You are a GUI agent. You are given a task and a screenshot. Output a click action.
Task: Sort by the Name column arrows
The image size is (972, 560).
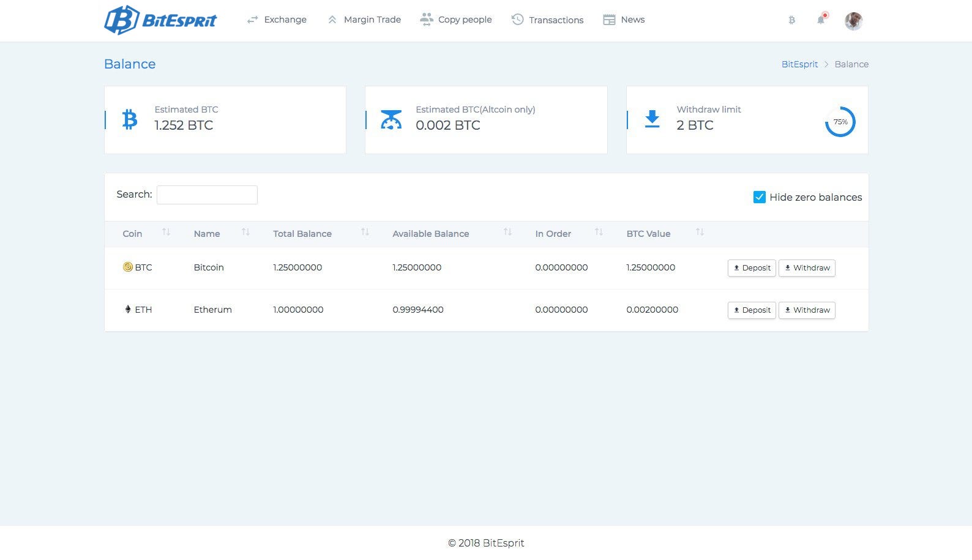(245, 232)
